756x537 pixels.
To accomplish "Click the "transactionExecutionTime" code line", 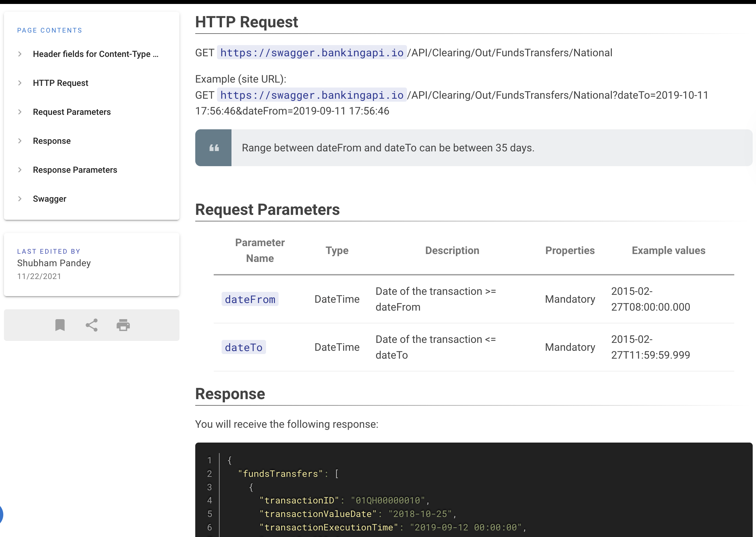I will coord(393,527).
